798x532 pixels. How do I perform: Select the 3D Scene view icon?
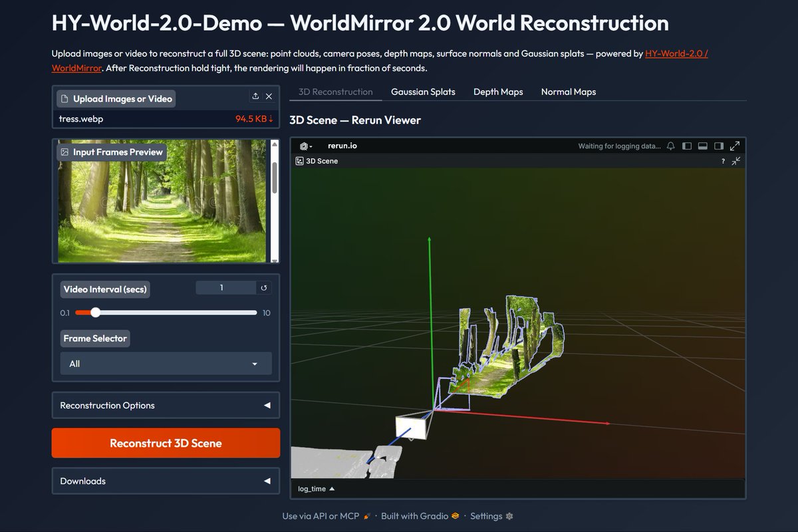click(x=300, y=161)
